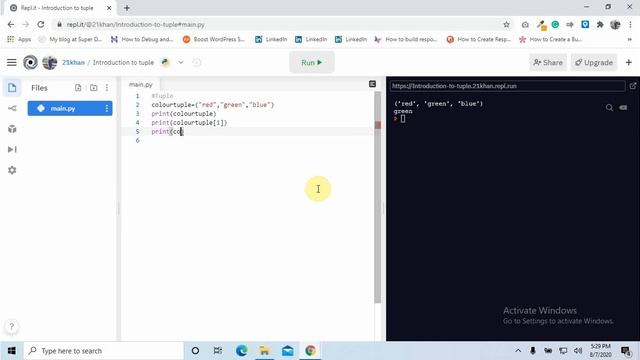640x360 pixels.
Task: Open the browser extensions puzzle icon
Action: coord(600,24)
